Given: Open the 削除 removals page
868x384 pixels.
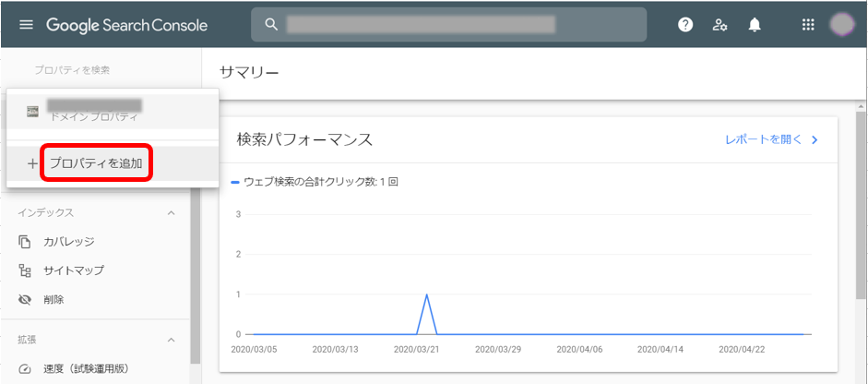Looking at the screenshot, I should [x=54, y=300].
